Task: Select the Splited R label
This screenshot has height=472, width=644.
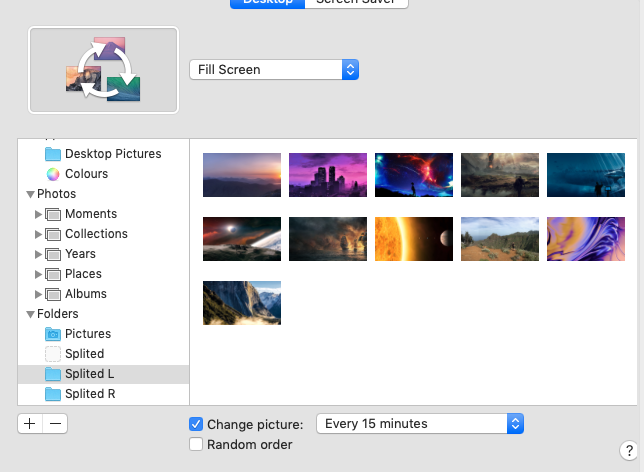Action: (90, 394)
